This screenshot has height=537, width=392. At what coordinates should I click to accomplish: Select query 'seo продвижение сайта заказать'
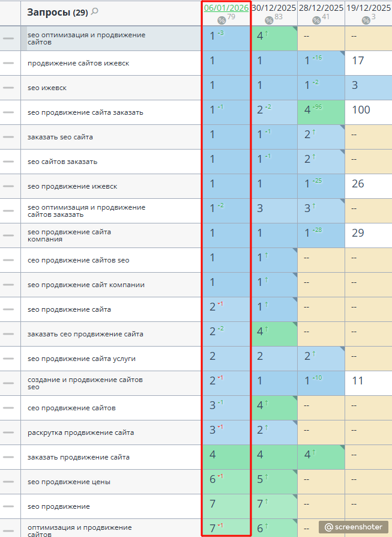85,113
